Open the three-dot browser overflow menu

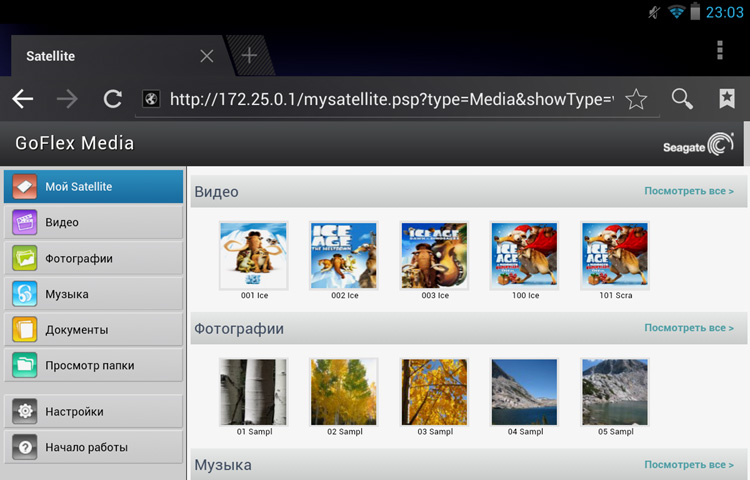click(x=720, y=51)
